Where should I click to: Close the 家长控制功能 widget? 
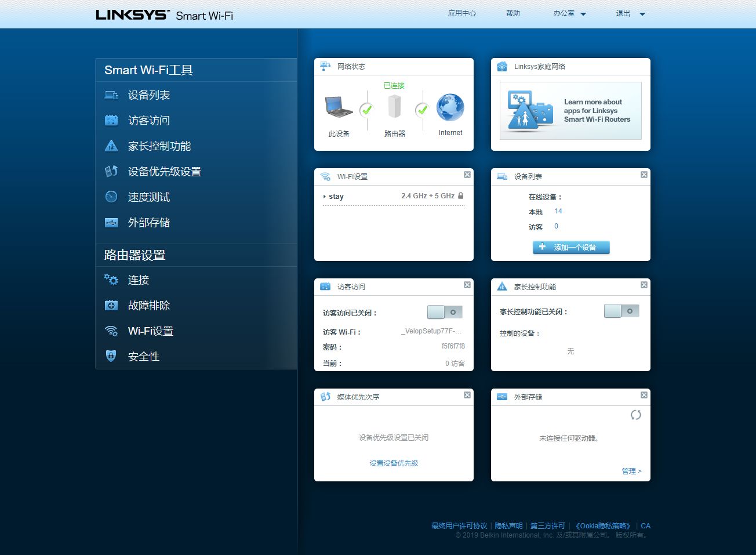644,285
